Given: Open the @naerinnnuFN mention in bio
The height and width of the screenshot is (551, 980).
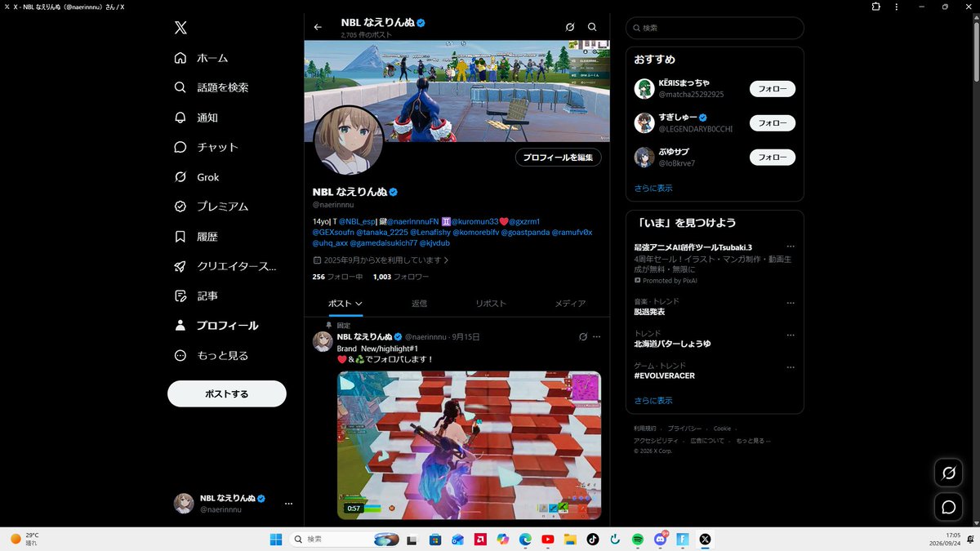Looking at the screenshot, I should pyautogui.click(x=412, y=221).
